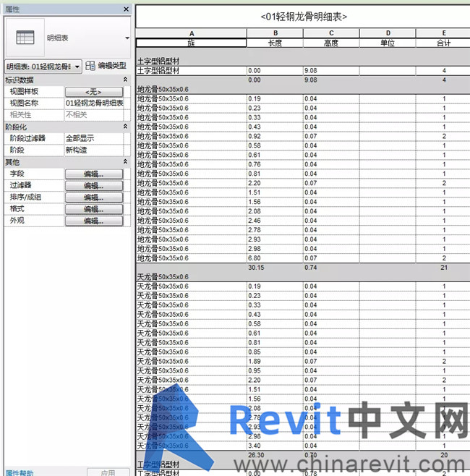Select column A header
470x476 pixels.
pyautogui.click(x=192, y=33)
